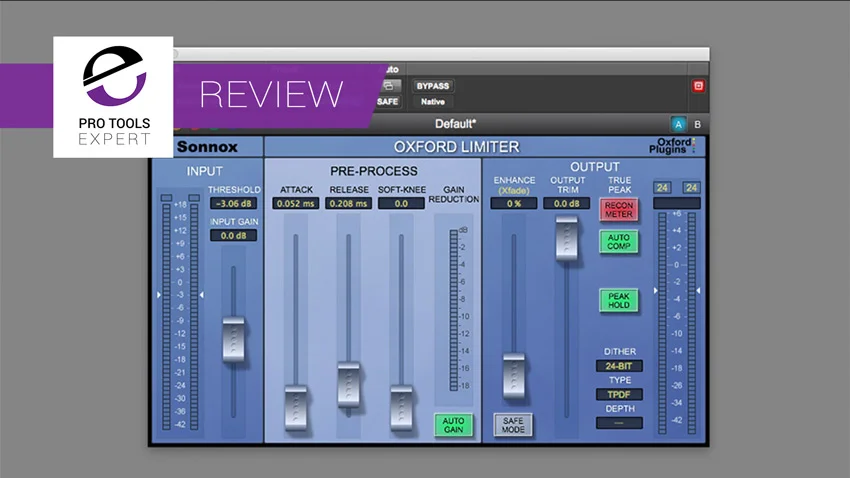Click the red target button in plugin header

point(698,86)
